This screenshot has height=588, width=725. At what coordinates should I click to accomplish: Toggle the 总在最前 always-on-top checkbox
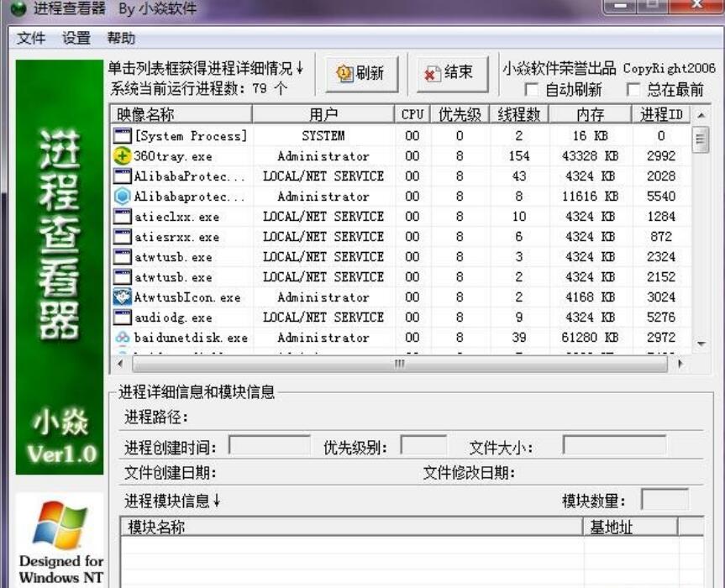click(633, 90)
